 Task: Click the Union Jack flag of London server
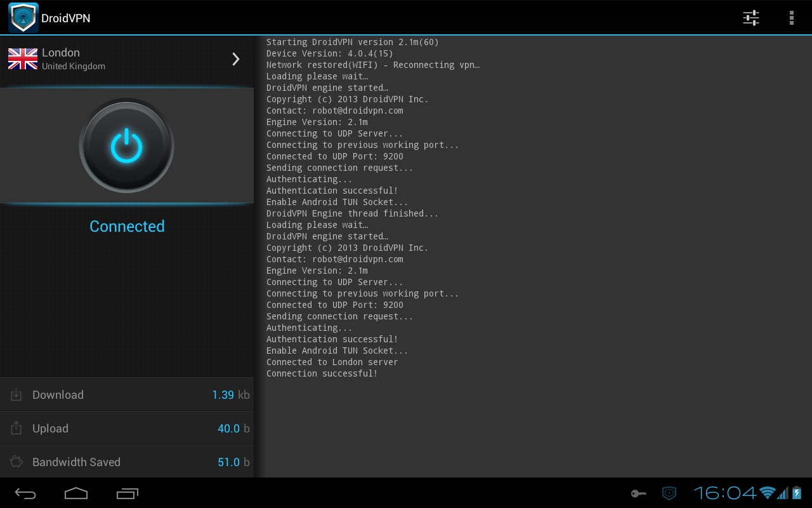click(x=22, y=57)
